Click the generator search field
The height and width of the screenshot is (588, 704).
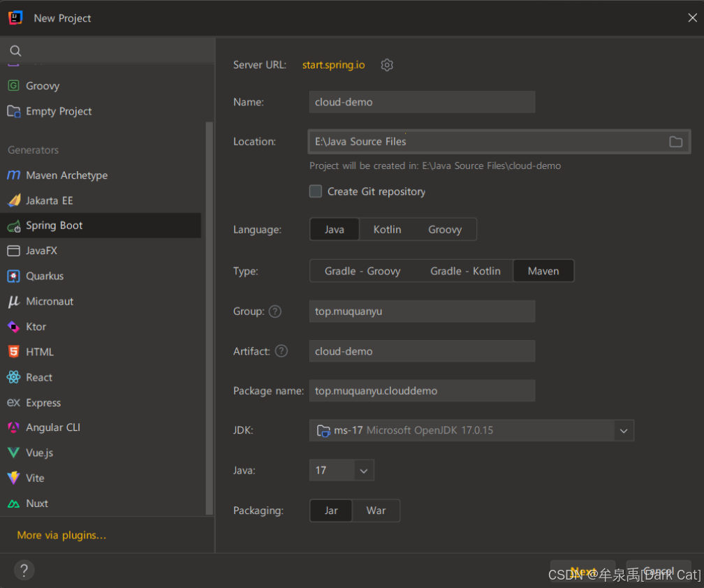click(x=108, y=51)
